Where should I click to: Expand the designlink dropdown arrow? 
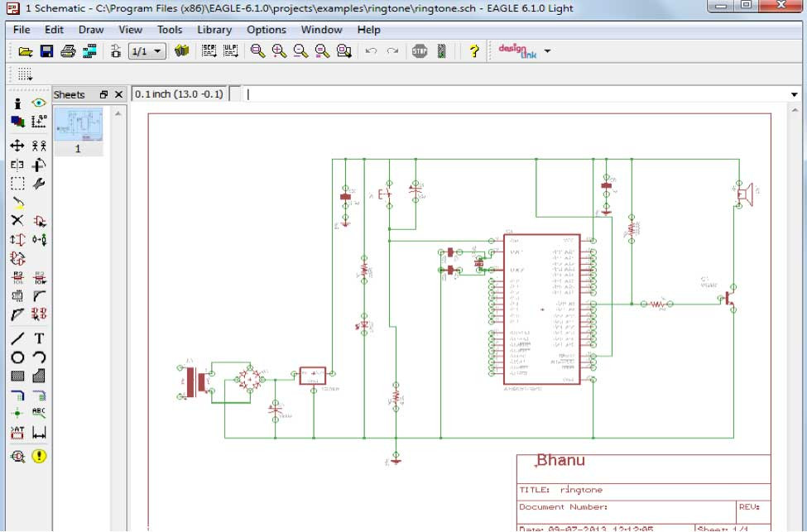(548, 51)
